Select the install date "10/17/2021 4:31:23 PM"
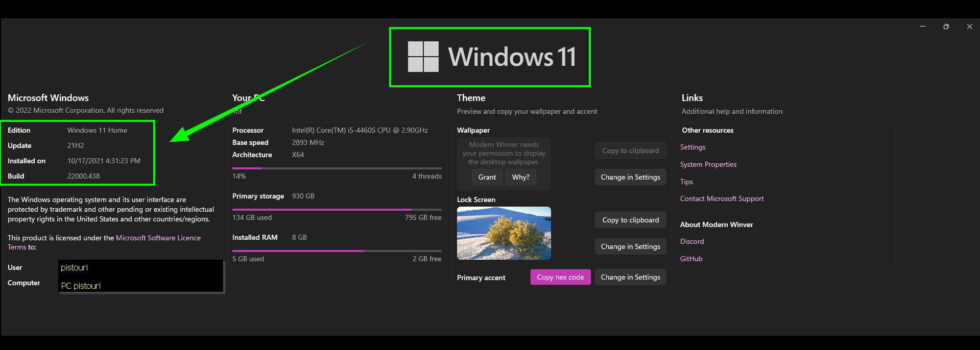The height and width of the screenshot is (350, 980). click(104, 161)
